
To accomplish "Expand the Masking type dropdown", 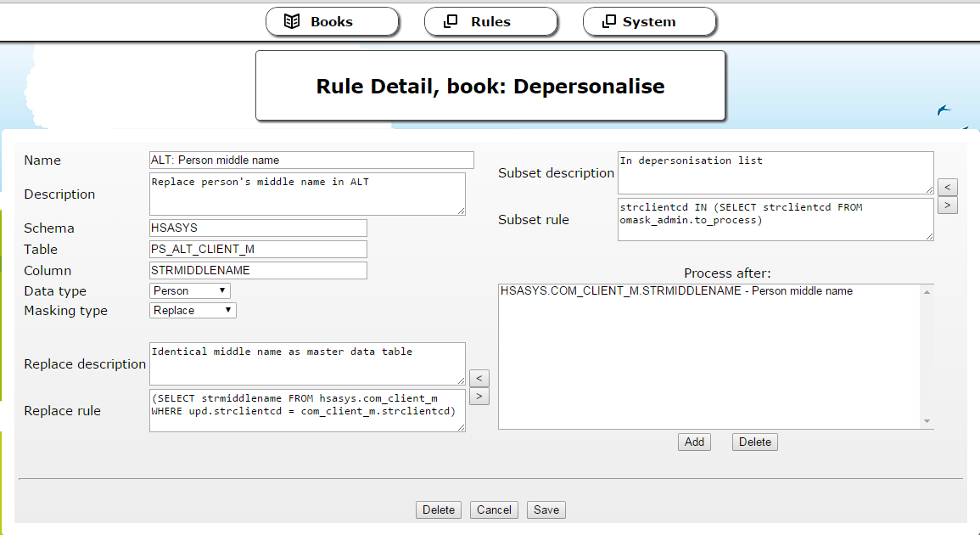I will pyautogui.click(x=193, y=311).
